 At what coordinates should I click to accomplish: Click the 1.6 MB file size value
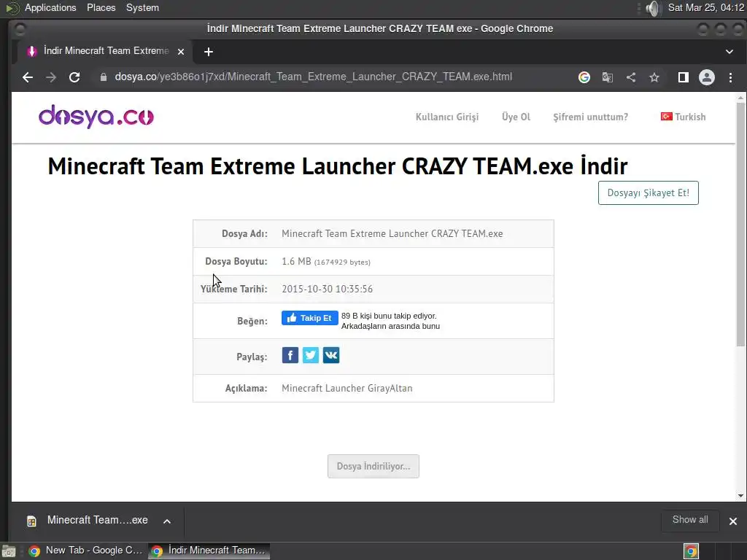(x=296, y=262)
